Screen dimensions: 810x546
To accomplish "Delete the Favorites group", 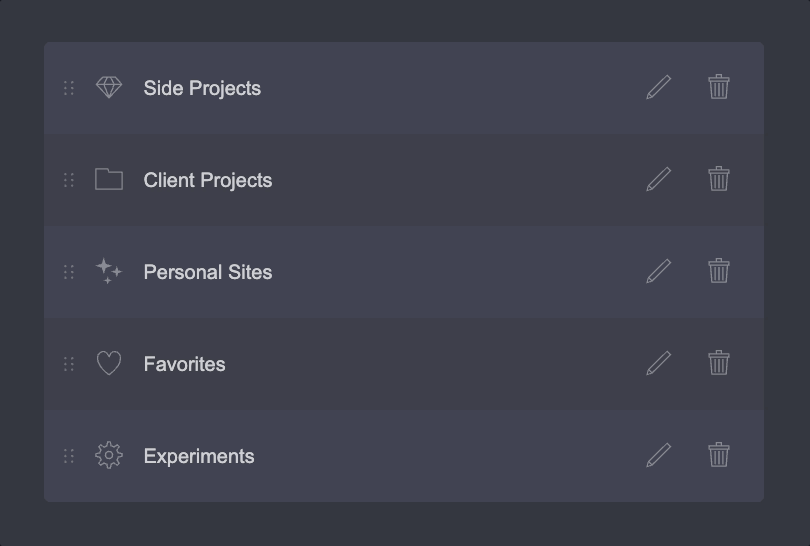I will [x=719, y=362].
